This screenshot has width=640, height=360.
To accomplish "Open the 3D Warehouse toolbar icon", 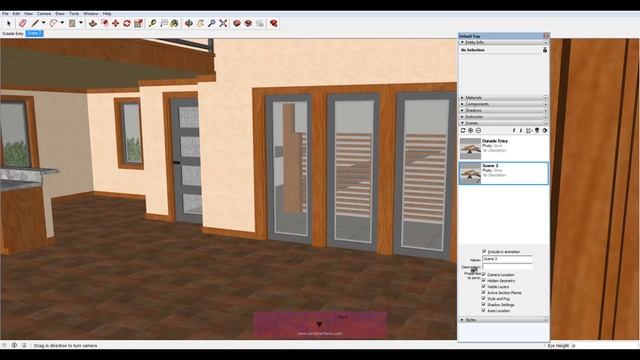I will (237, 23).
